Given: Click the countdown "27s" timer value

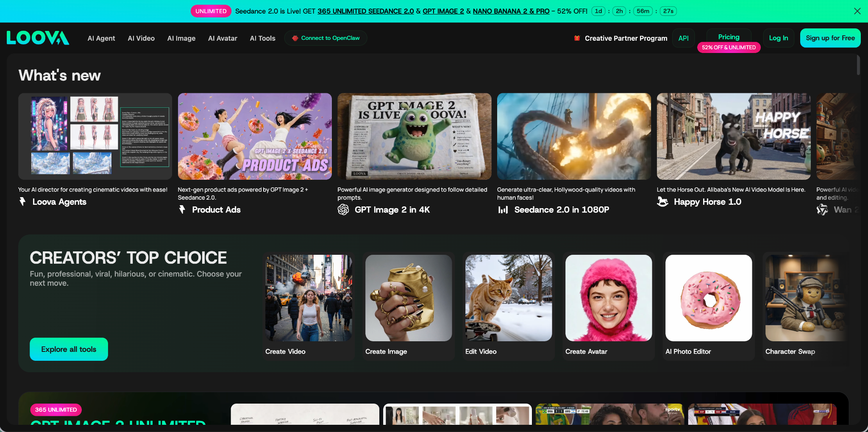Looking at the screenshot, I should [668, 11].
